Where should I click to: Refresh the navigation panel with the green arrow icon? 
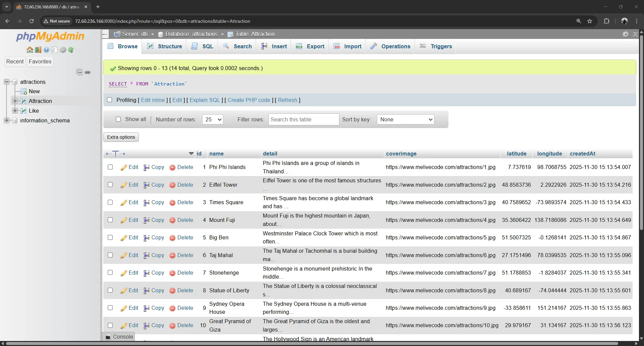pos(71,50)
